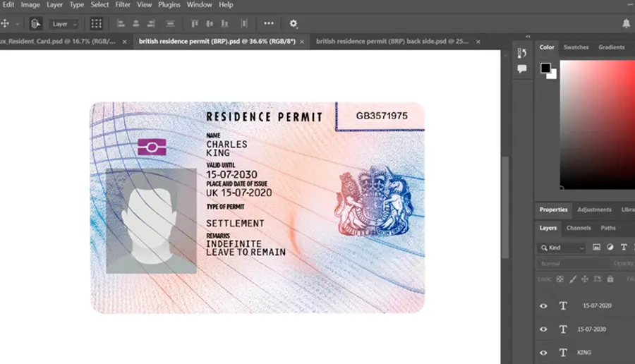This screenshot has width=635, height=364.
Task: Click the align top edges icon
Action: point(195,23)
